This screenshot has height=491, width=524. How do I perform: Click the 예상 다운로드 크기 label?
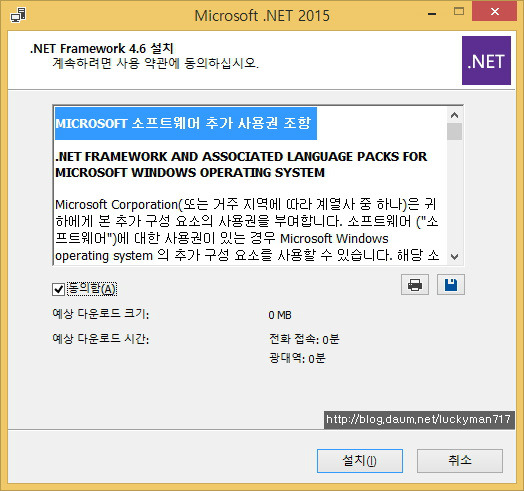click(101, 314)
